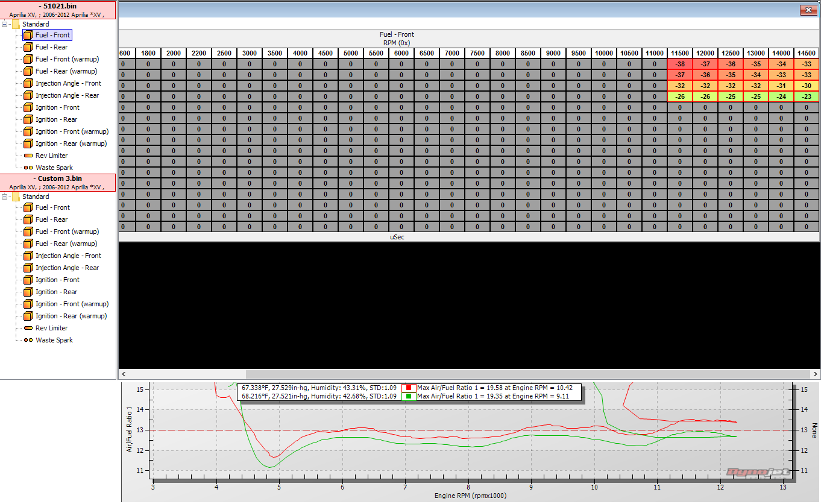The width and height of the screenshot is (821, 504).
Task: Select the 13000 RPM column header
Action: click(x=756, y=53)
